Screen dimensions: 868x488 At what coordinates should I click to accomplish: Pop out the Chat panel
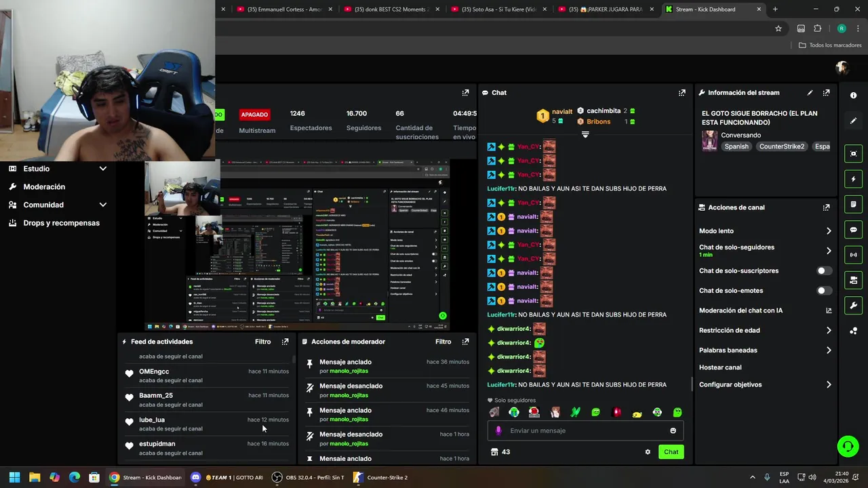pos(682,93)
